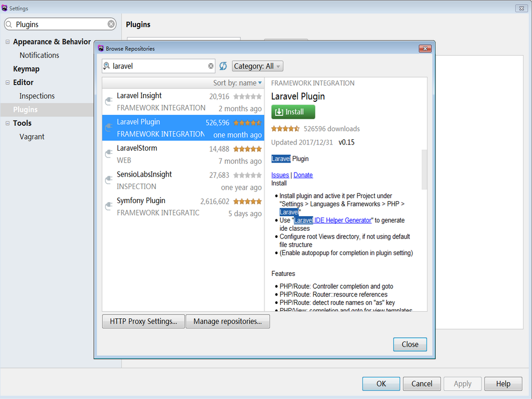The width and height of the screenshot is (532, 399).
Task: Open HTTP Proxy Settings
Action: pos(143,321)
